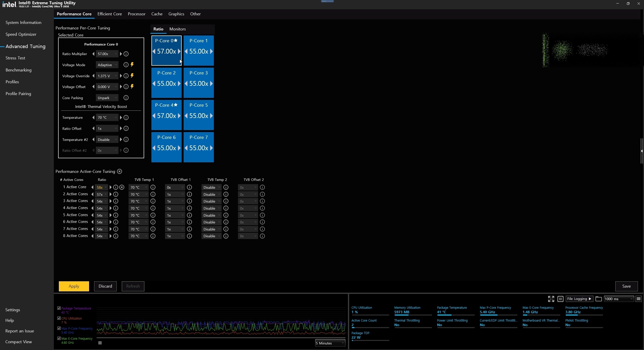This screenshot has height=350, width=644.
Task: Click the Discard button
Action: pyautogui.click(x=105, y=286)
